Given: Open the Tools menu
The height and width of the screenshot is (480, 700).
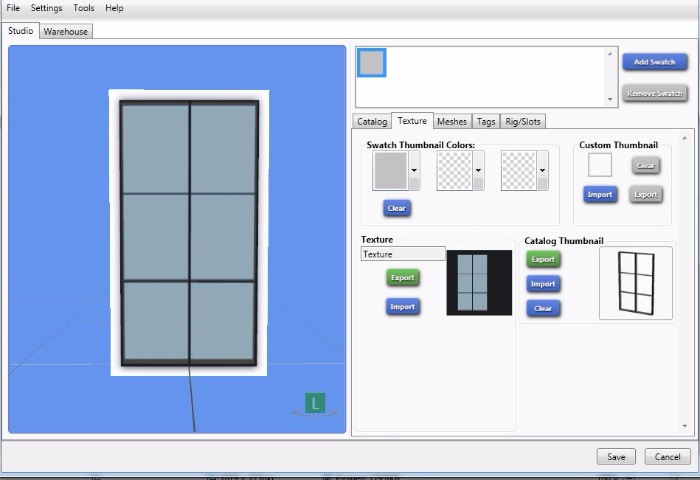Looking at the screenshot, I should (84, 8).
